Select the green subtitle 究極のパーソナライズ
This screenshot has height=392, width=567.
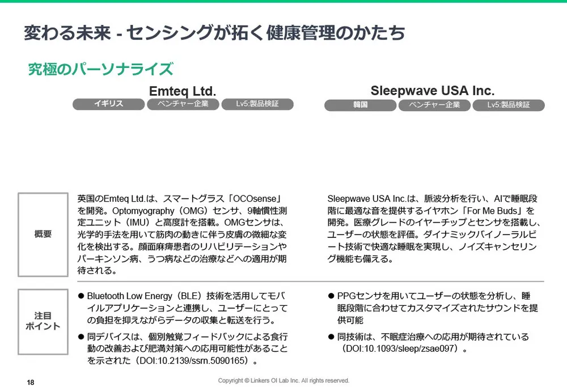click(100, 69)
